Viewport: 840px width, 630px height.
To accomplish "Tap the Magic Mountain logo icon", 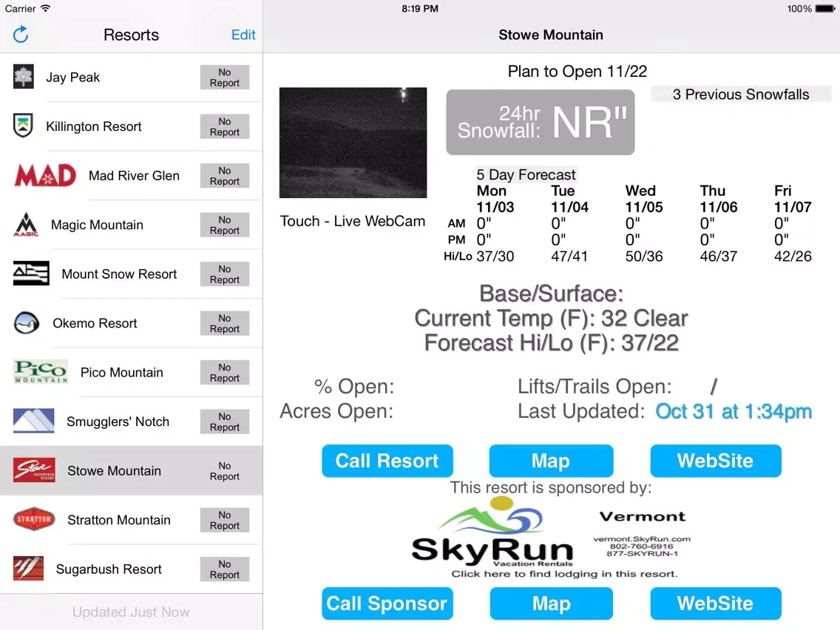I will point(26,225).
